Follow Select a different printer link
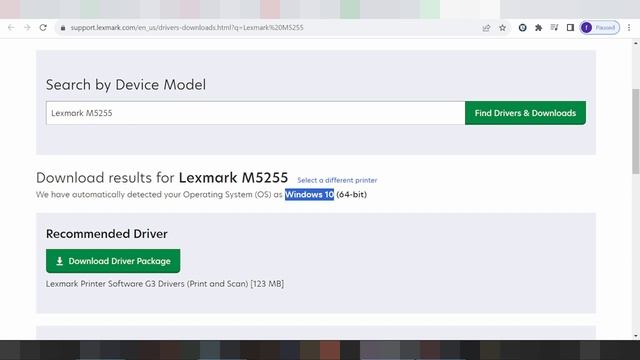 pyautogui.click(x=337, y=180)
